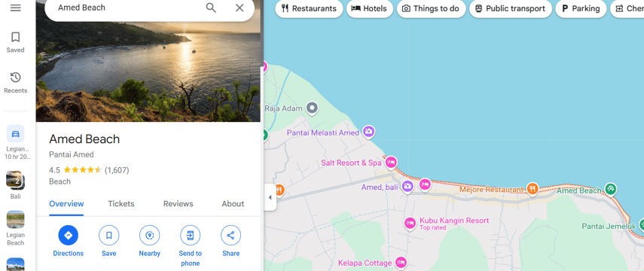
Task: Collapse the side panel arrow
Action: pyautogui.click(x=270, y=197)
